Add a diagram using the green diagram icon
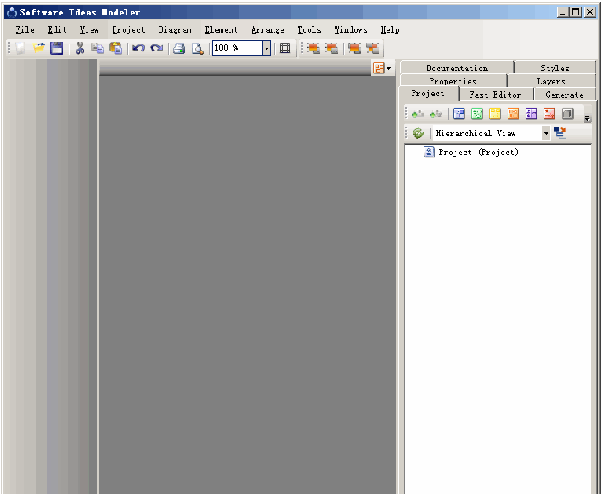This screenshot has width=602, height=494. click(477, 114)
